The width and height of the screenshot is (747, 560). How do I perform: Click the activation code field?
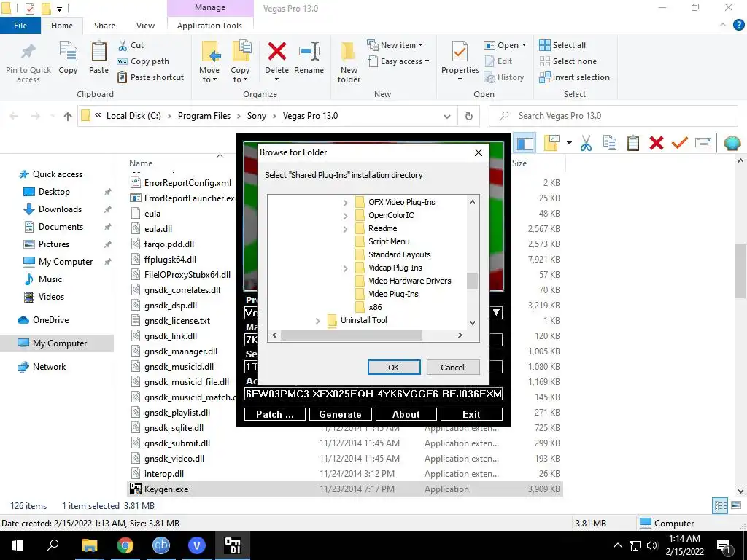click(373, 394)
